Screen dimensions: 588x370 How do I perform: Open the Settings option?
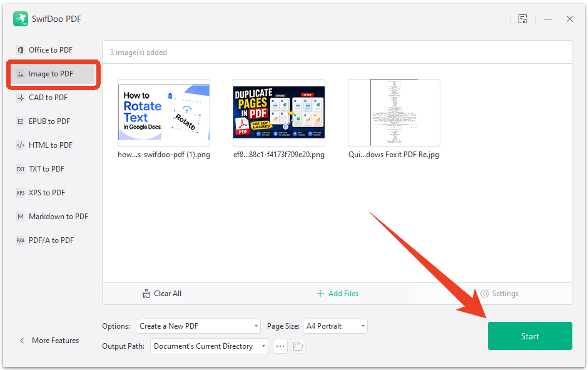point(500,294)
